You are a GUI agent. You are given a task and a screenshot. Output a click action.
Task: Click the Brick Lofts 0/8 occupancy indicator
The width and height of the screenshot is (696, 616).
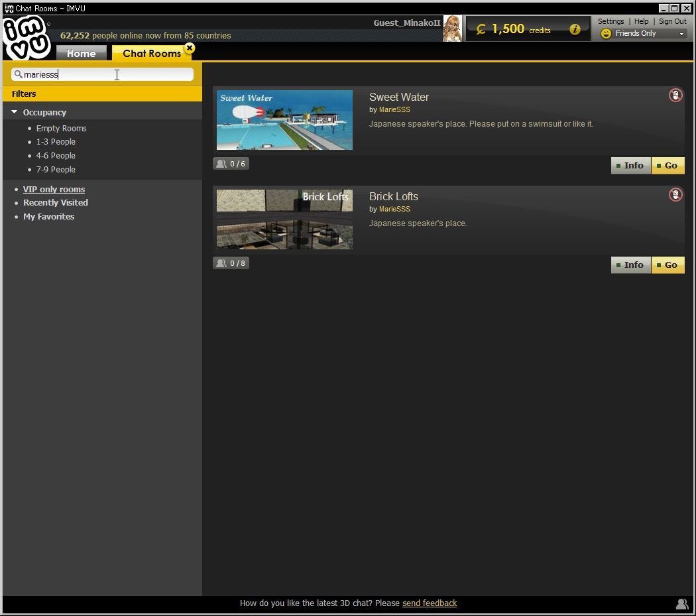point(231,263)
